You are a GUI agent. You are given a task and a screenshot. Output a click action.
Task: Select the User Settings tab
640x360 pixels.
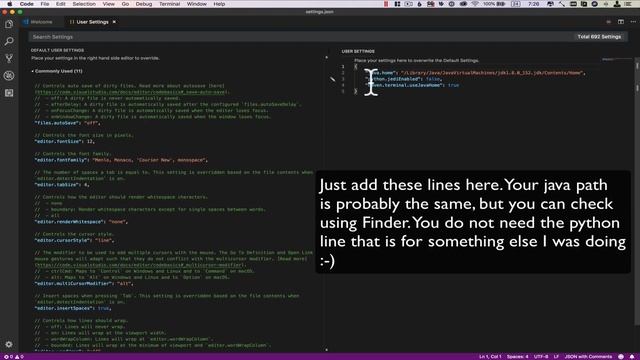92,22
